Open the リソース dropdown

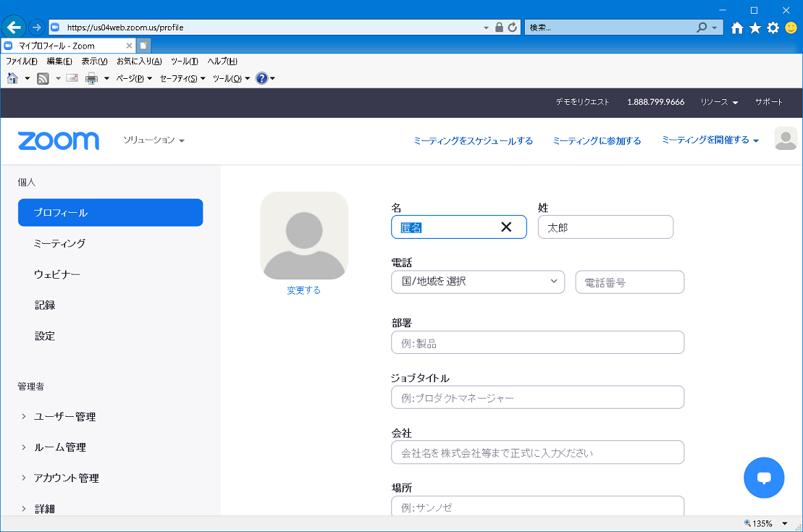point(719,102)
